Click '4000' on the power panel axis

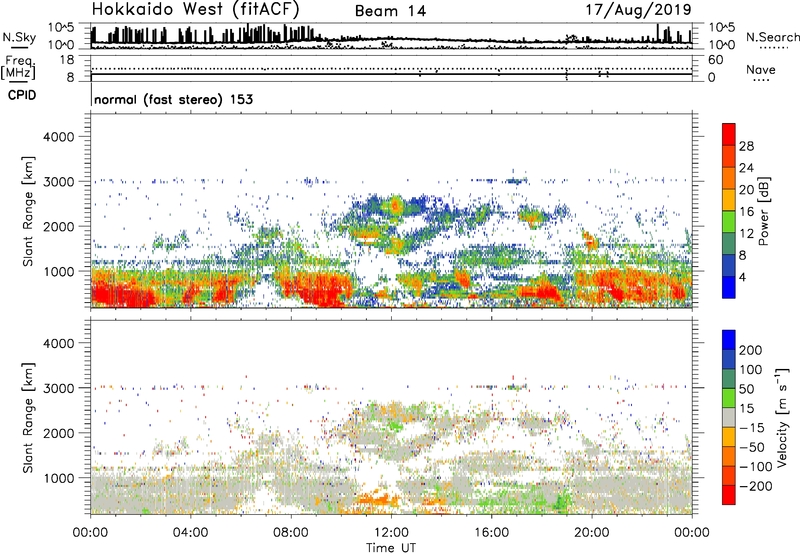(58, 137)
